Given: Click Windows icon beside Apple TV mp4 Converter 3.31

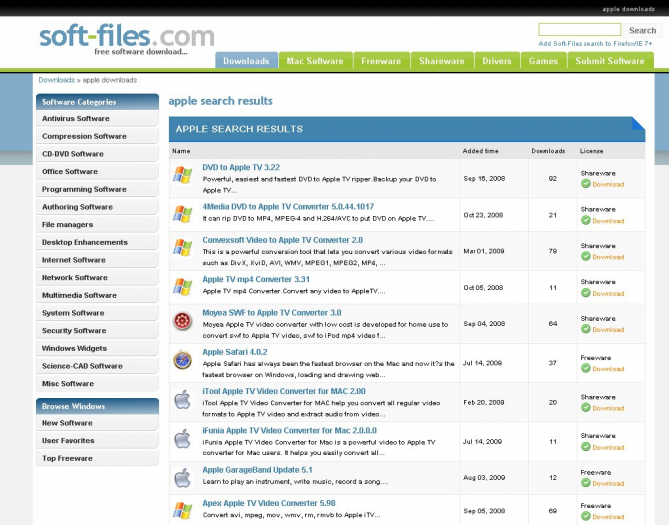Looking at the screenshot, I should 182,287.
